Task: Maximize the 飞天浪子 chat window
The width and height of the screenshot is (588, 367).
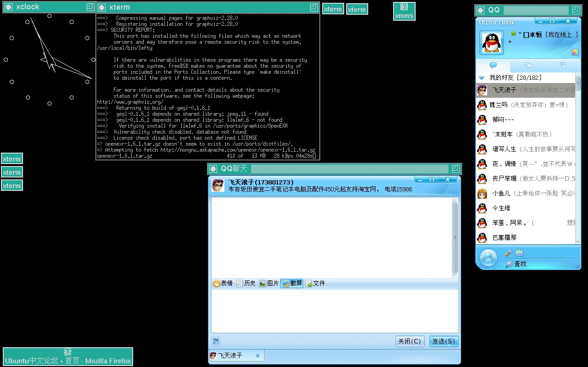Action: (432, 179)
